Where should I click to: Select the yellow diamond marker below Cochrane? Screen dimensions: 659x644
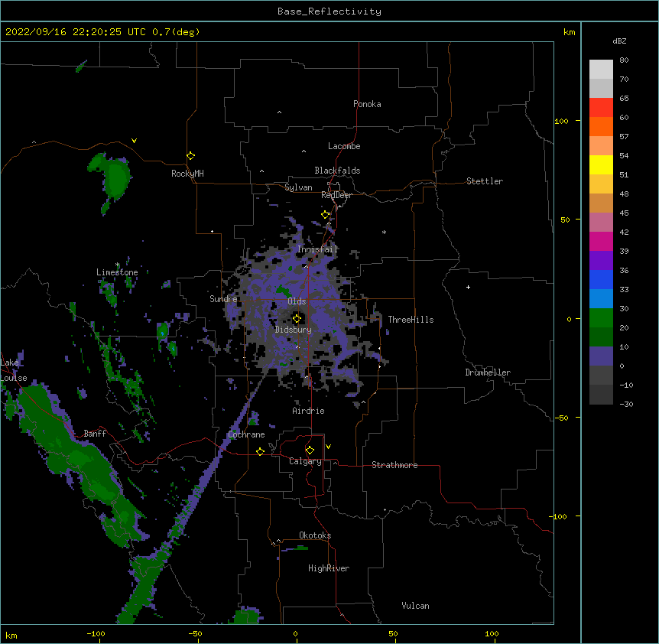point(260,451)
